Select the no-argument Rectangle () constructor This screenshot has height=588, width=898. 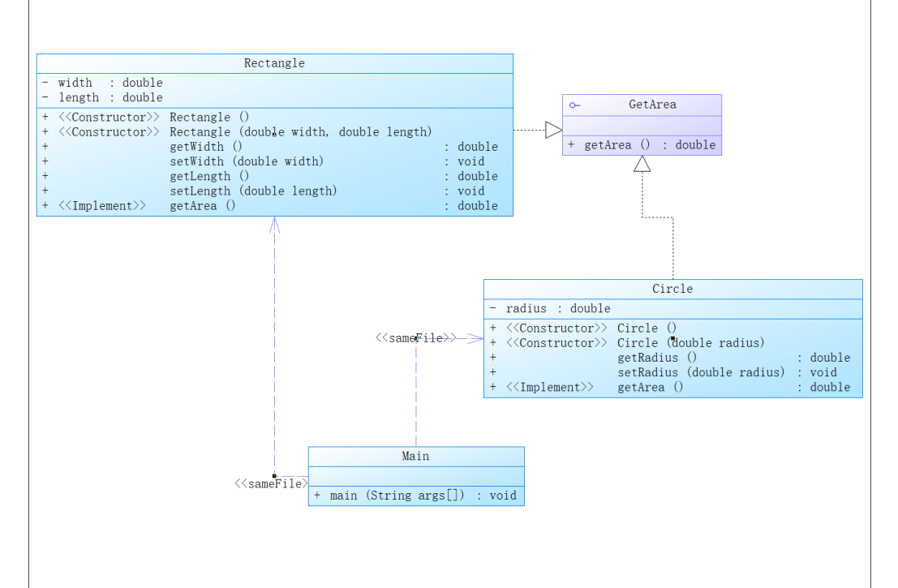(146, 117)
